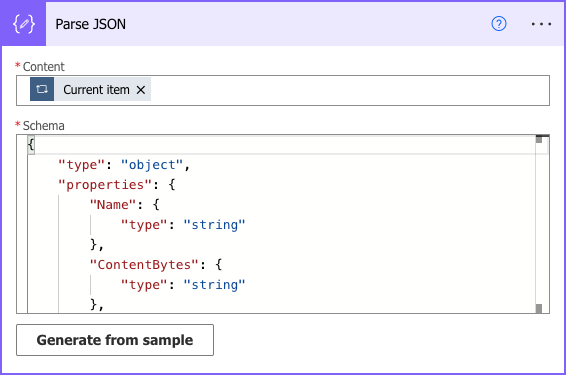Click the first line opening brace

[x=31, y=145]
